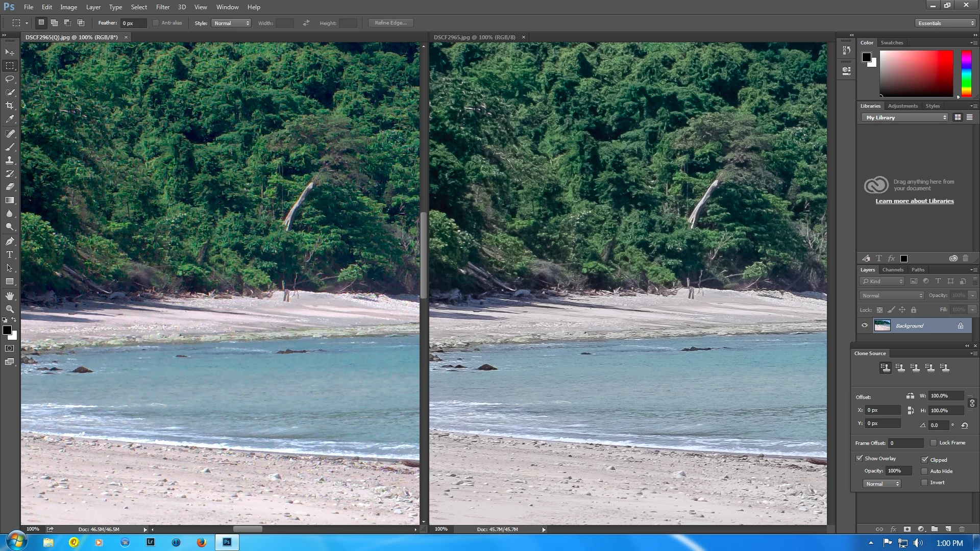Select the Eyedropper tool

[x=10, y=119]
